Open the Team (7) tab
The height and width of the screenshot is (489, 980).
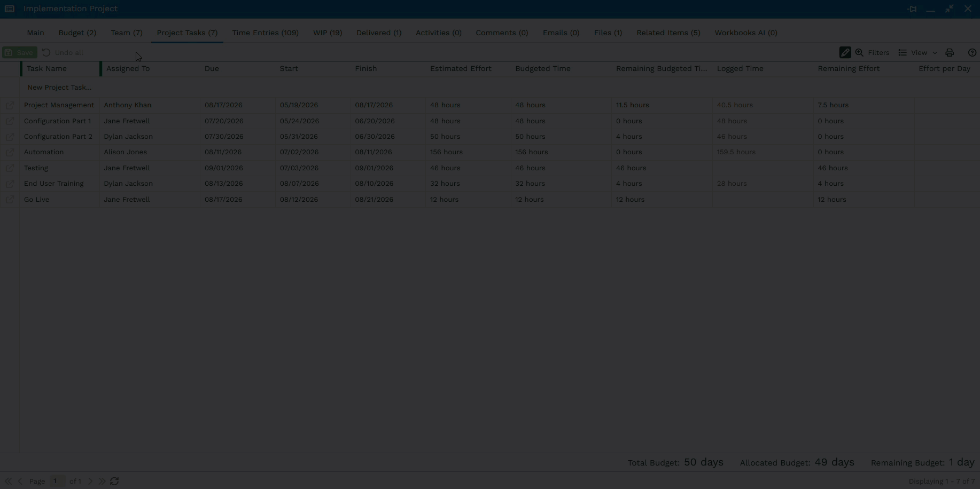(x=127, y=33)
